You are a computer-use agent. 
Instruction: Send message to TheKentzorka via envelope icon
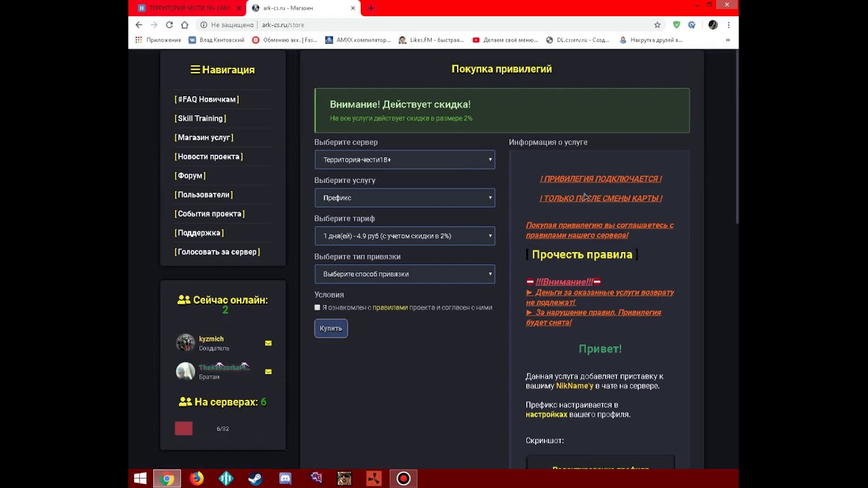pyautogui.click(x=268, y=371)
